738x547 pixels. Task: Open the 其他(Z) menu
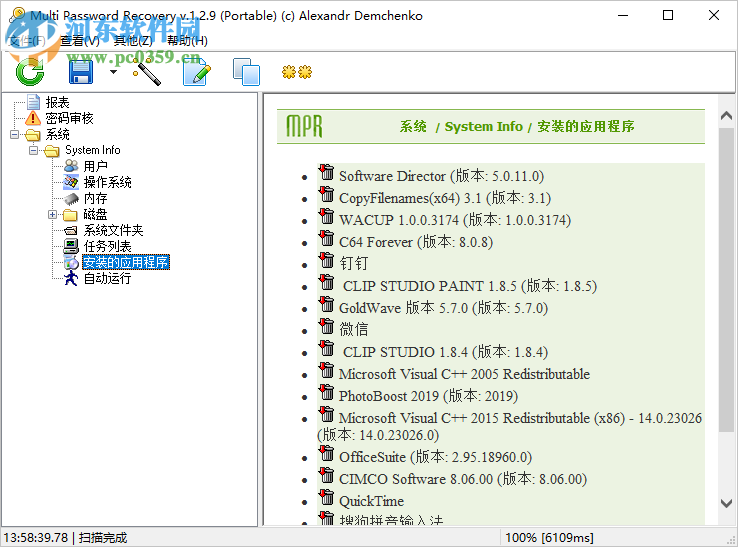[133, 41]
